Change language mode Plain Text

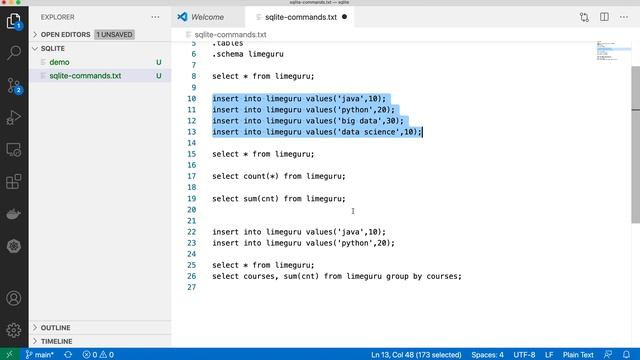click(x=578, y=355)
